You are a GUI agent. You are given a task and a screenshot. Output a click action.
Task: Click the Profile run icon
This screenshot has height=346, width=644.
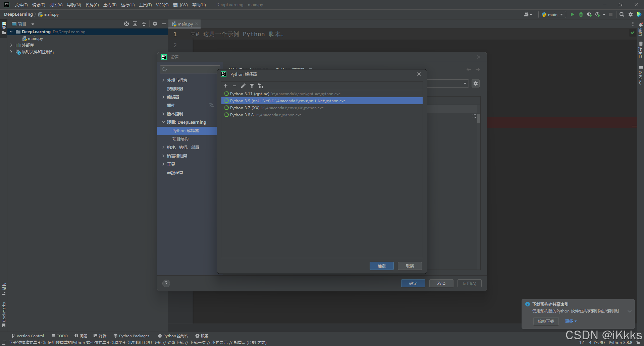point(598,14)
